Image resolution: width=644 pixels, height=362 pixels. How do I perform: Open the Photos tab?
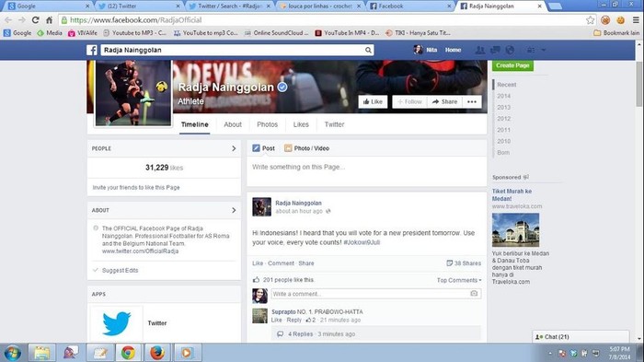[268, 124]
